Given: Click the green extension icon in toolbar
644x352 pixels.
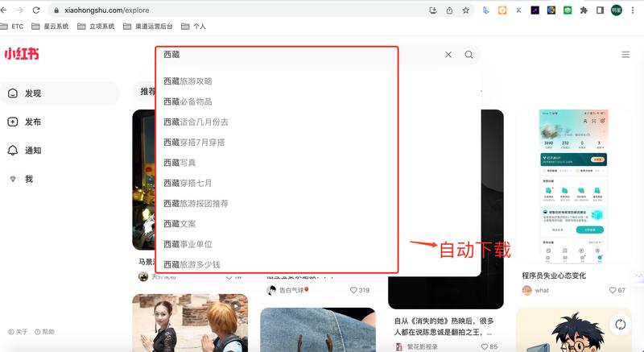Looking at the screenshot, I should pos(568,10).
